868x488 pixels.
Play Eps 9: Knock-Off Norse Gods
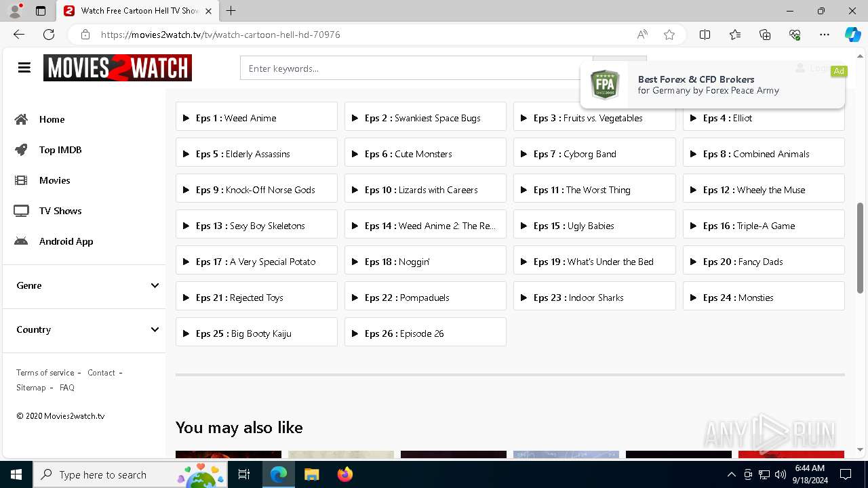click(256, 190)
